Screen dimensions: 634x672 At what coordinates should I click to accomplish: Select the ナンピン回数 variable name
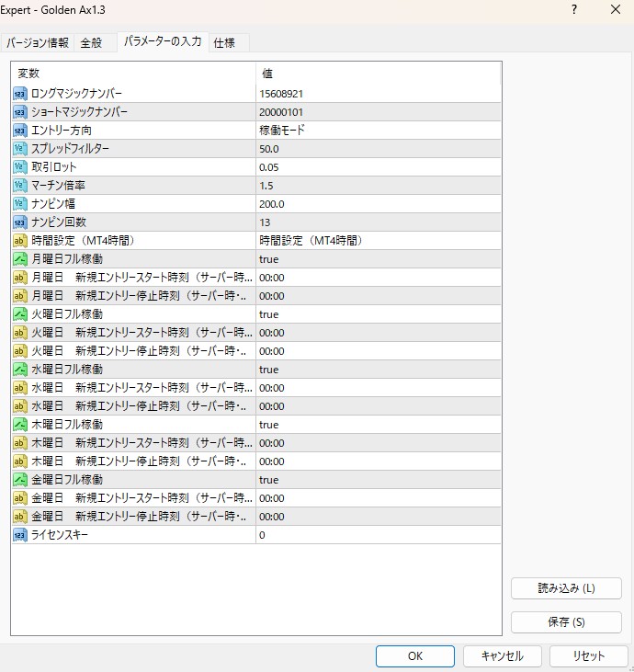click(59, 222)
